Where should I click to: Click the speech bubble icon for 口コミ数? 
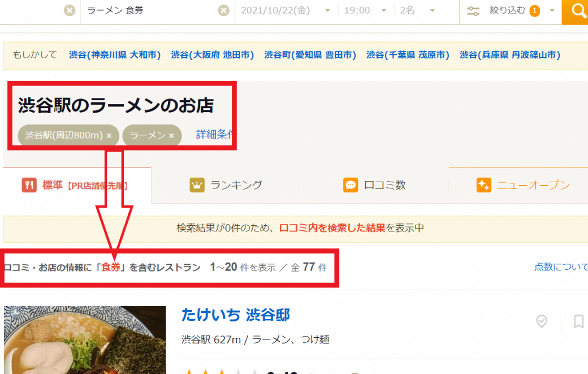pos(351,185)
